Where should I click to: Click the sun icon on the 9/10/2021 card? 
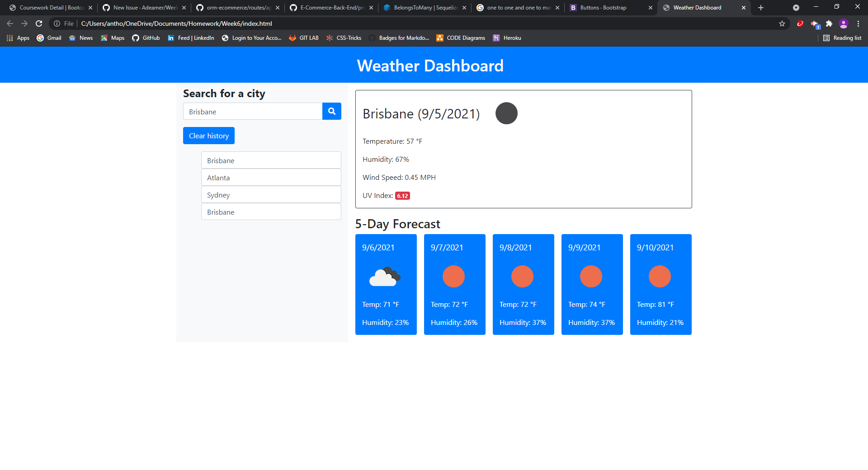(660, 277)
